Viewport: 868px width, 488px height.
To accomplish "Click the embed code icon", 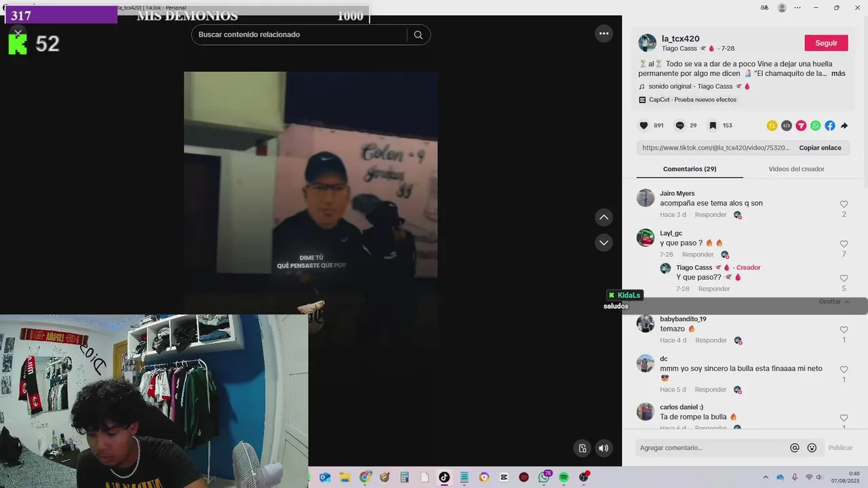I will tap(787, 125).
